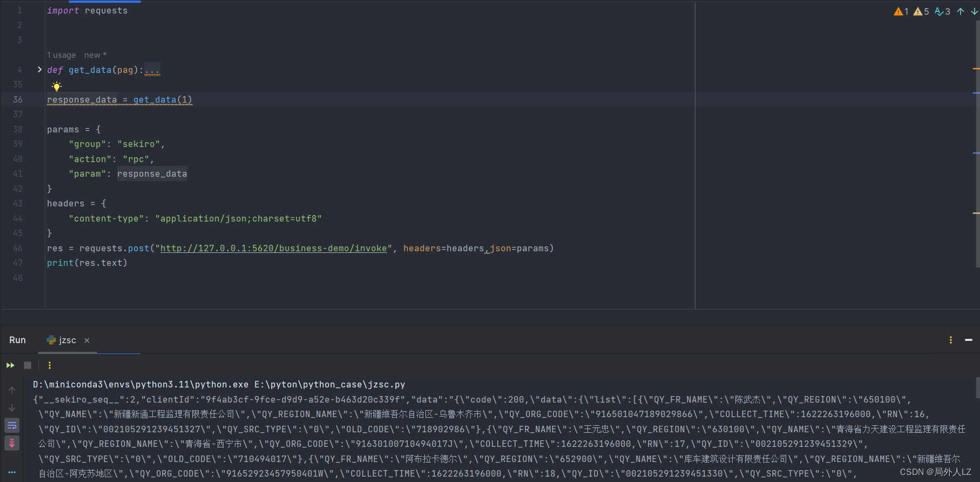
Task: Click the "action": "rpc" entry
Action: pyautogui.click(x=111, y=159)
